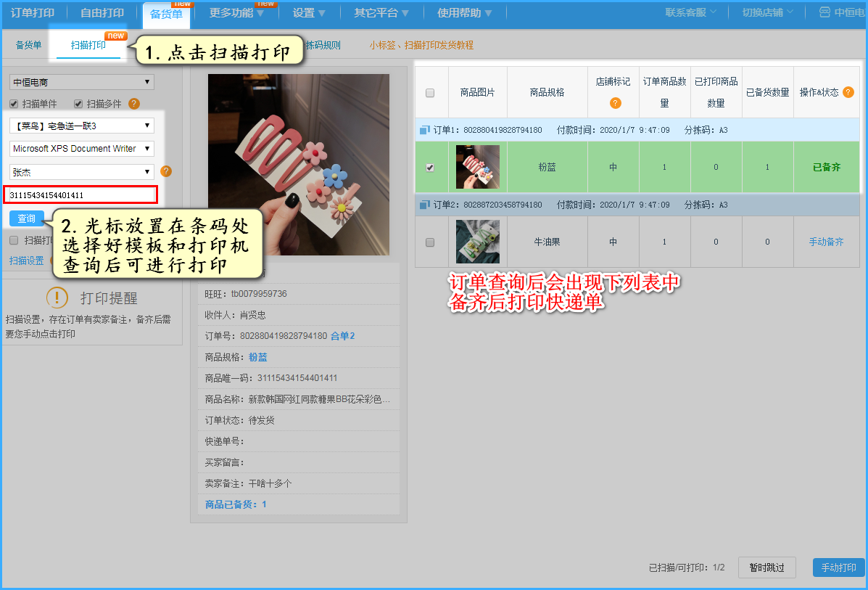Click the 已备货数量 column header
The image size is (868, 590).
click(x=767, y=92)
